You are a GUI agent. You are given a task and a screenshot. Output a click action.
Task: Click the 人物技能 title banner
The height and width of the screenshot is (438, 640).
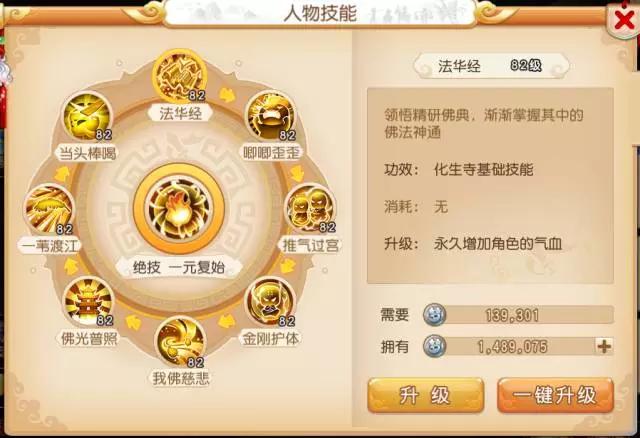[x=320, y=13]
